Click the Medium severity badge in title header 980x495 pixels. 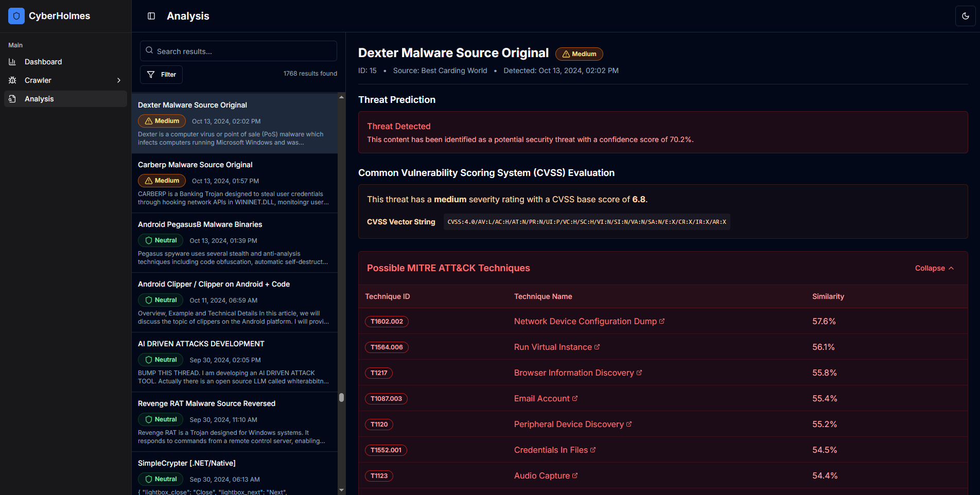579,54
